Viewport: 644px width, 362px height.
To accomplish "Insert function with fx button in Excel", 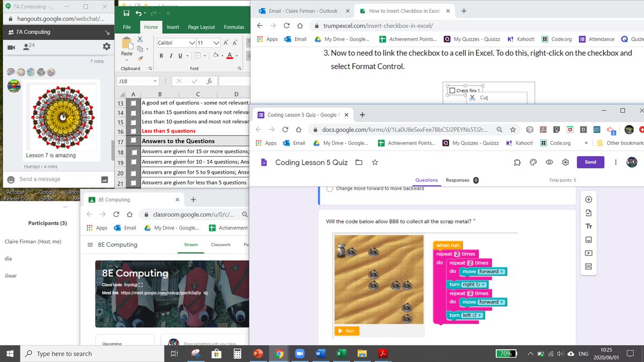I will [x=209, y=81].
